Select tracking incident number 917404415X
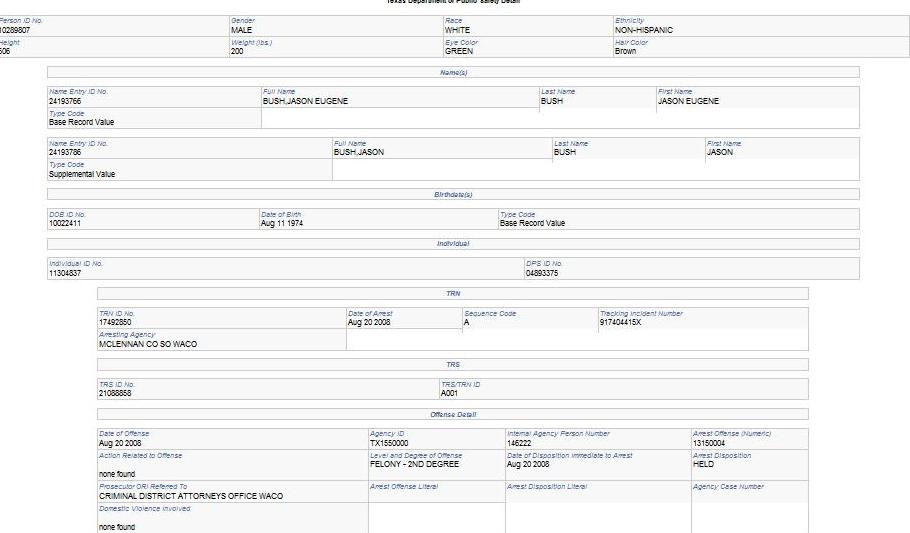Screen dimensions: 910x533 coord(626,322)
